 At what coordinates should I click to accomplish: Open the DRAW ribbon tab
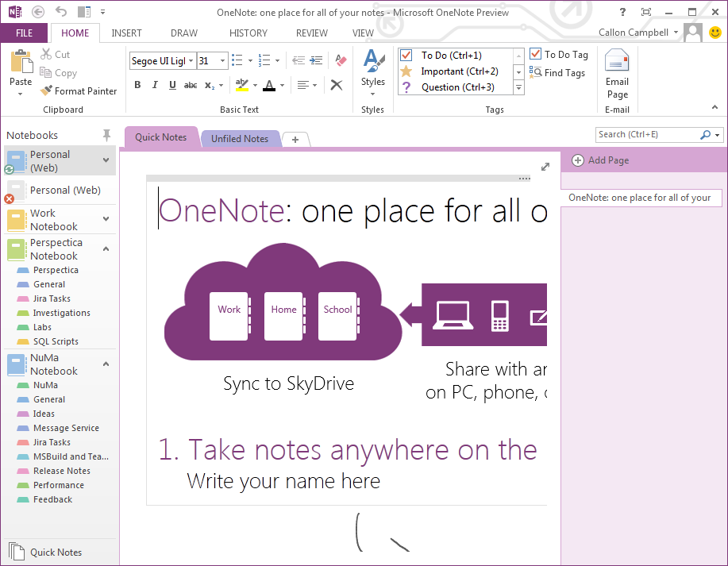pos(184,33)
